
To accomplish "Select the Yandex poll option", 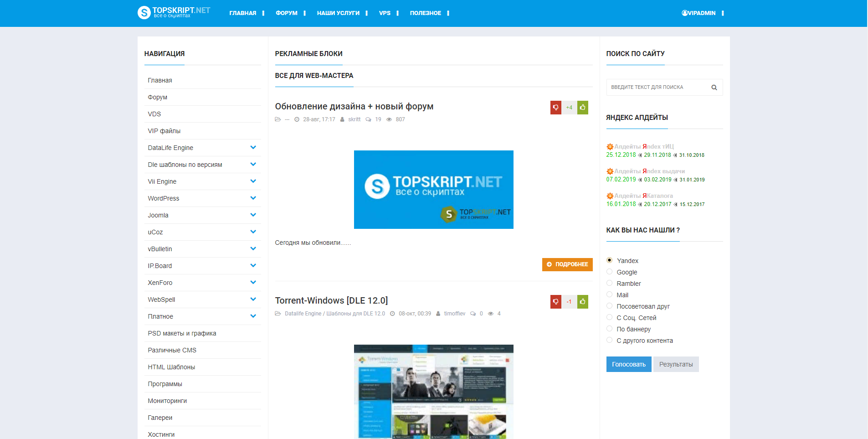I will click(x=609, y=260).
